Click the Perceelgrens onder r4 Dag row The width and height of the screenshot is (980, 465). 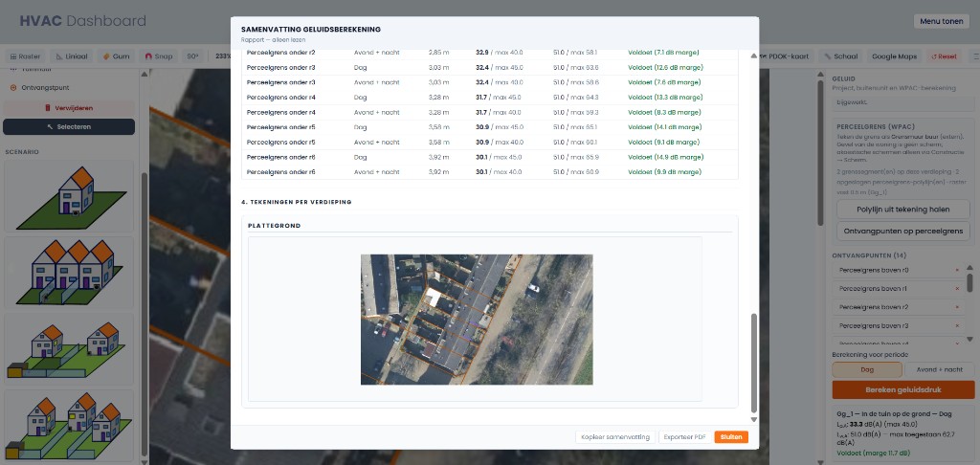coord(490,97)
